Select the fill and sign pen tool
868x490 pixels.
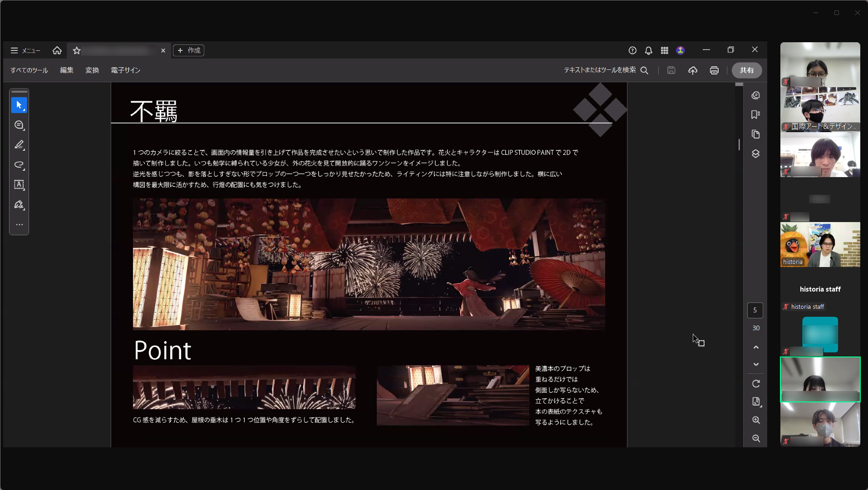click(x=19, y=205)
